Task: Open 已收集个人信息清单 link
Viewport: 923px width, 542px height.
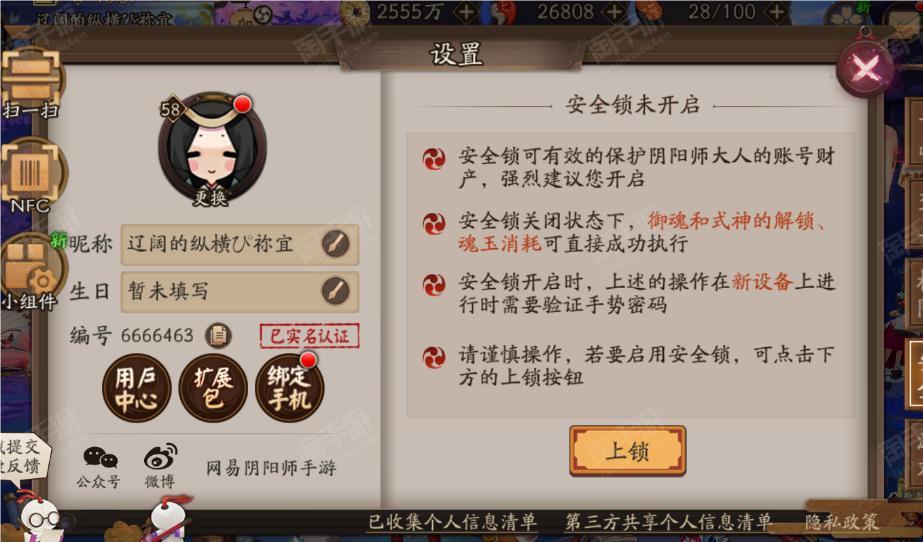Action: click(453, 521)
